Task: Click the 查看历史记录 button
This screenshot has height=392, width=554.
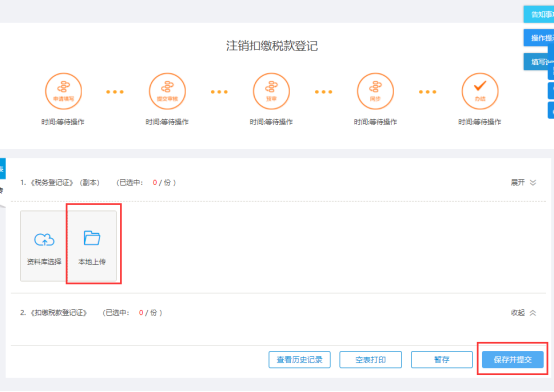Action: [x=300, y=359]
